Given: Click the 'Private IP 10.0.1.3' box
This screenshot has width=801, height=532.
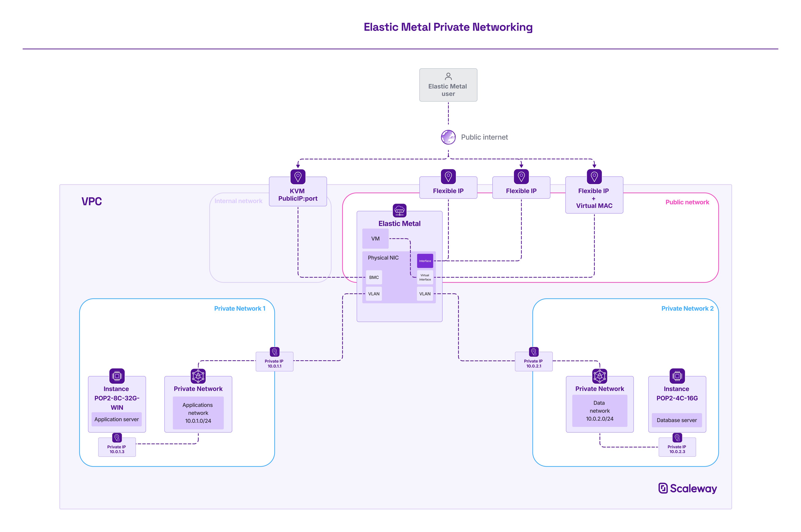Looking at the screenshot, I should point(117,447).
